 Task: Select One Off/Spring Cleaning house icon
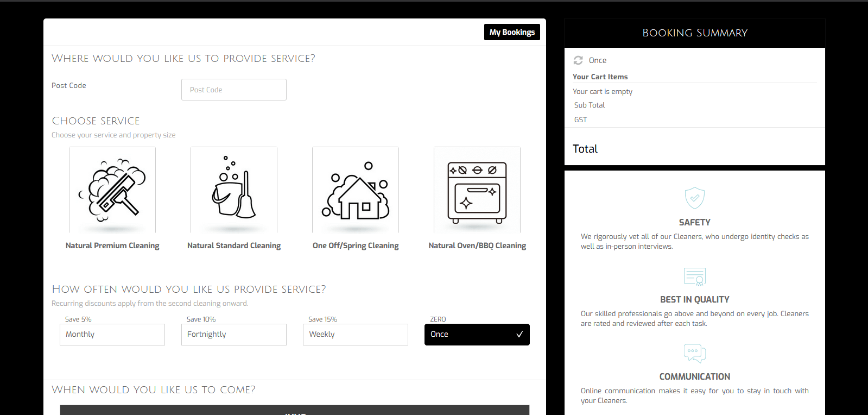pyautogui.click(x=356, y=190)
